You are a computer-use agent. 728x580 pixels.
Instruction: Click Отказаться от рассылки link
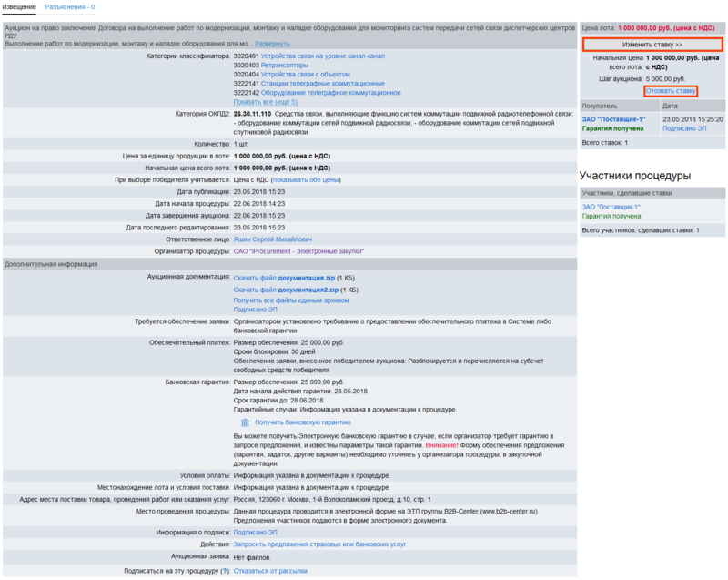[270, 571]
